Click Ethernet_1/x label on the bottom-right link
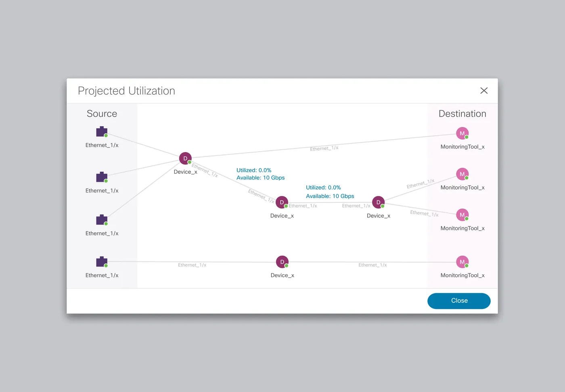The width and height of the screenshot is (565, 392). point(372,265)
